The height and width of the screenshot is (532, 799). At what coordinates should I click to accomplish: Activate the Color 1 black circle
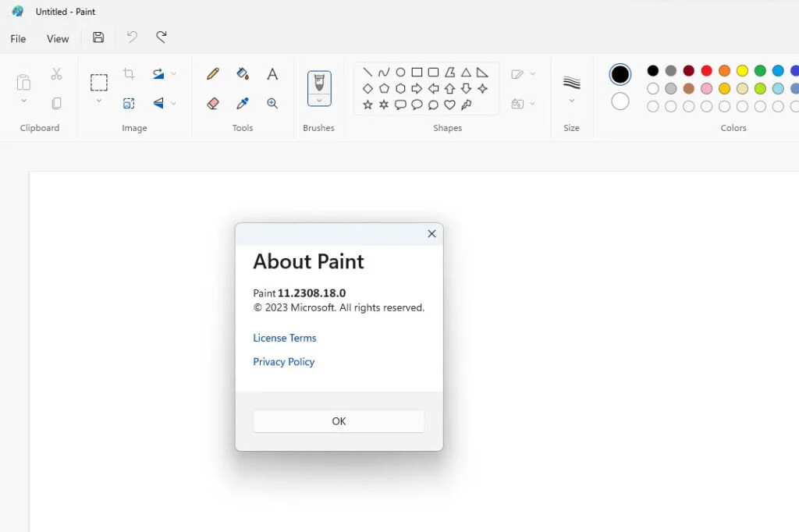(620, 74)
